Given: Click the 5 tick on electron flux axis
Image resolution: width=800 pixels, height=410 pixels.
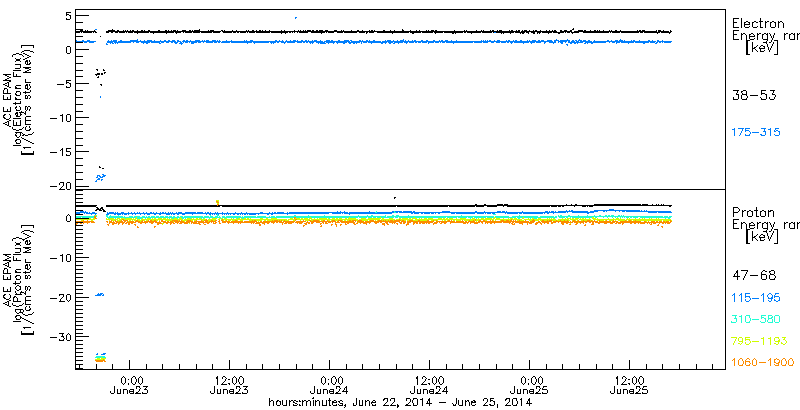Looking at the screenshot, I should point(66,16).
